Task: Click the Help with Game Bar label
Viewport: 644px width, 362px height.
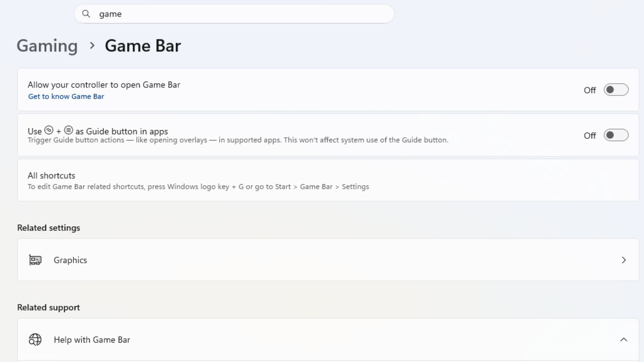Action: (92, 340)
